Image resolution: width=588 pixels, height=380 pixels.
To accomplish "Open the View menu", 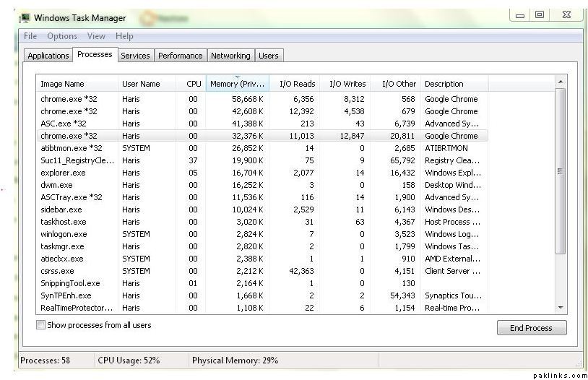I will (x=96, y=36).
